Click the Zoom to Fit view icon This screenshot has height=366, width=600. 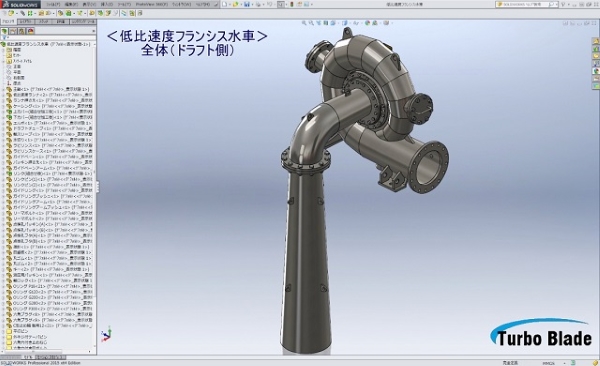click(304, 23)
